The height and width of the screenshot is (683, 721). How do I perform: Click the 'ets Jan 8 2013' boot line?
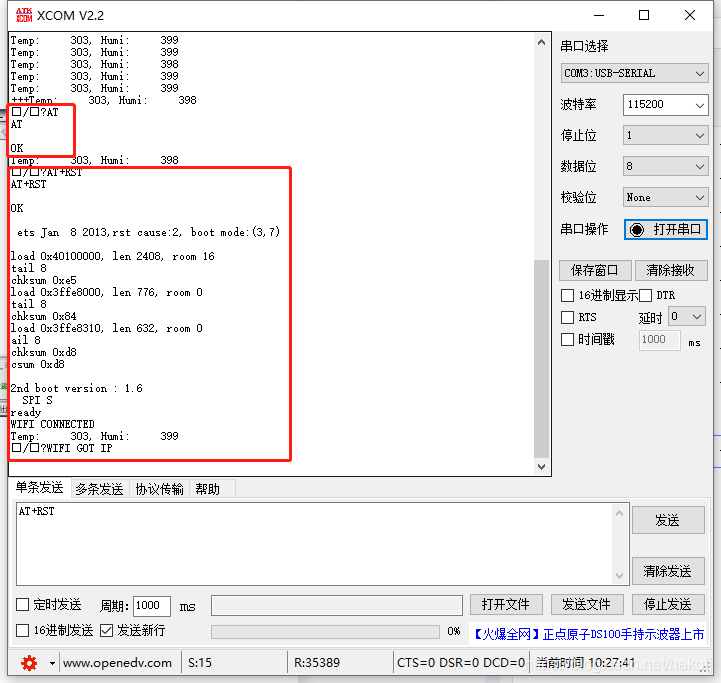pyautogui.click(x=148, y=232)
